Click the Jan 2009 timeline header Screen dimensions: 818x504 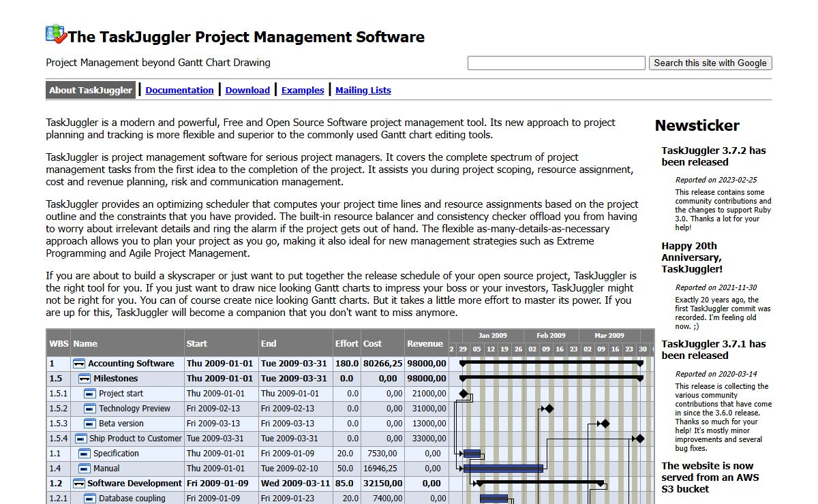pyautogui.click(x=493, y=336)
